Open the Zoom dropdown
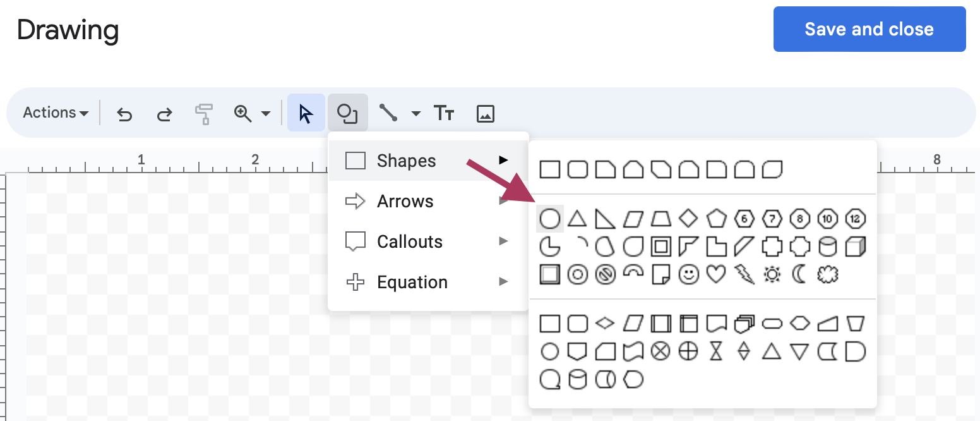This screenshot has width=980, height=421. click(x=251, y=113)
